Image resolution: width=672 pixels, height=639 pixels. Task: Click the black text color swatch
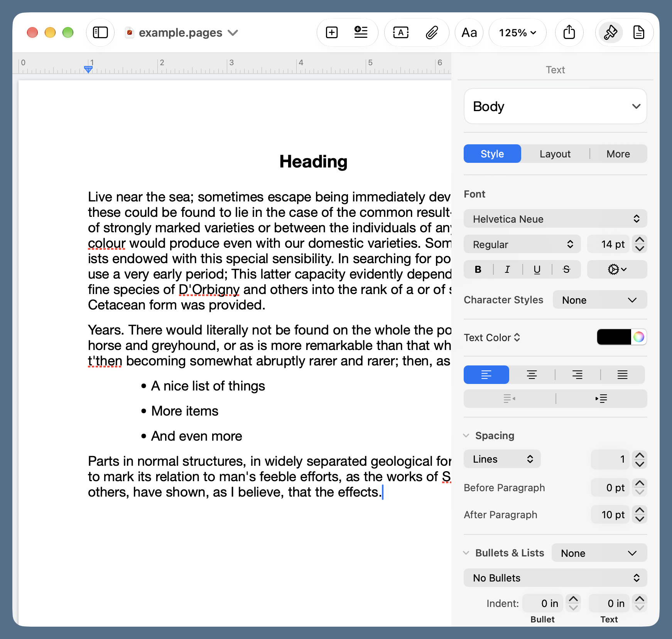[x=614, y=337]
